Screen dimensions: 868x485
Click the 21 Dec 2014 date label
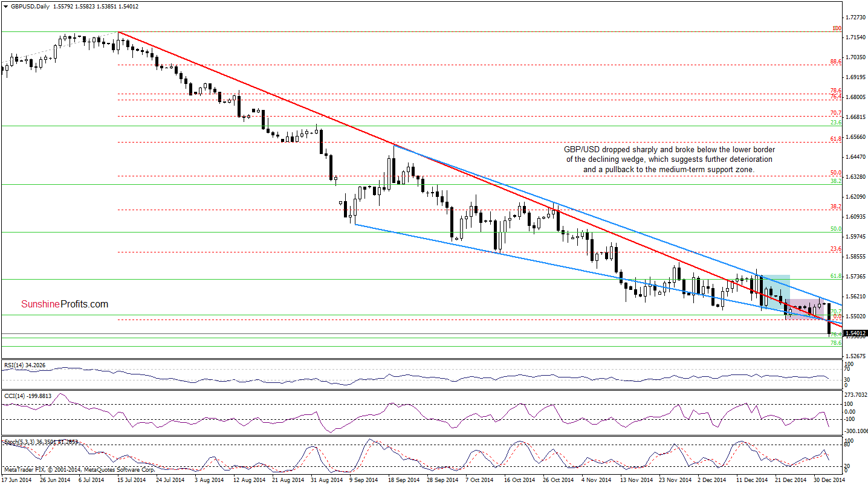[790, 480]
